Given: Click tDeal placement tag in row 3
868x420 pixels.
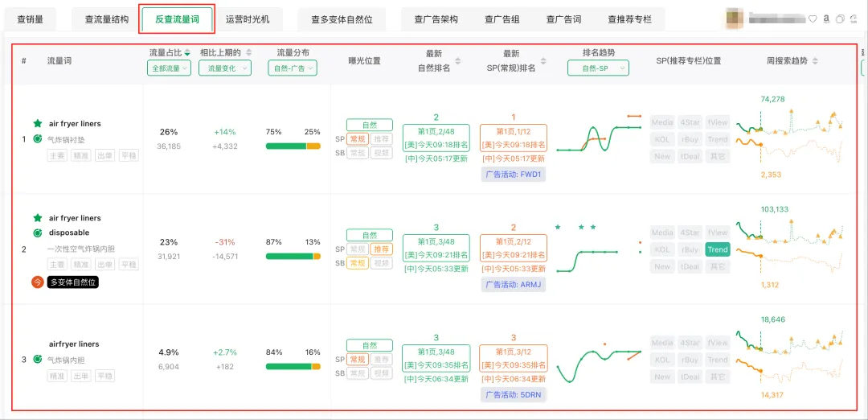Looking at the screenshot, I should [690, 377].
